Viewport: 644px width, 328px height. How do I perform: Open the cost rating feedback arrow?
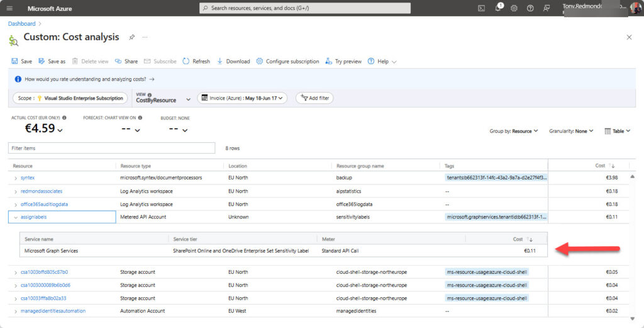click(152, 79)
